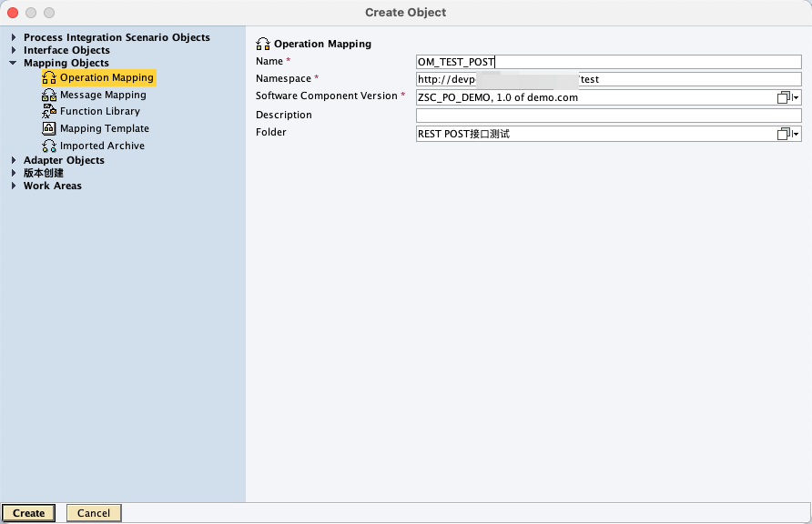The width and height of the screenshot is (812, 524).
Task: Expand Interface Objects node
Action: (x=14, y=50)
